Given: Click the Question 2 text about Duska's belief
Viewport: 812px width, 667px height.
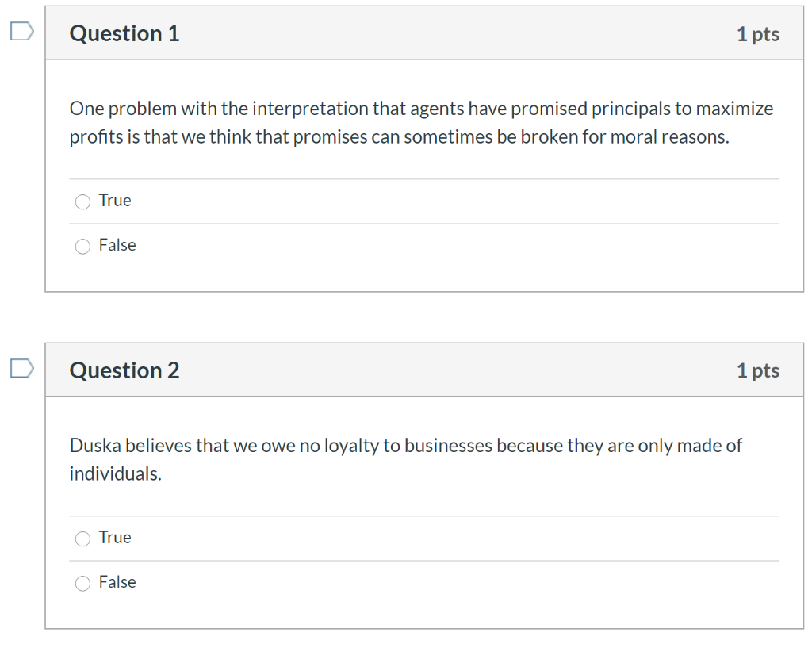Looking at the screenshot, I should pos(406,458).
